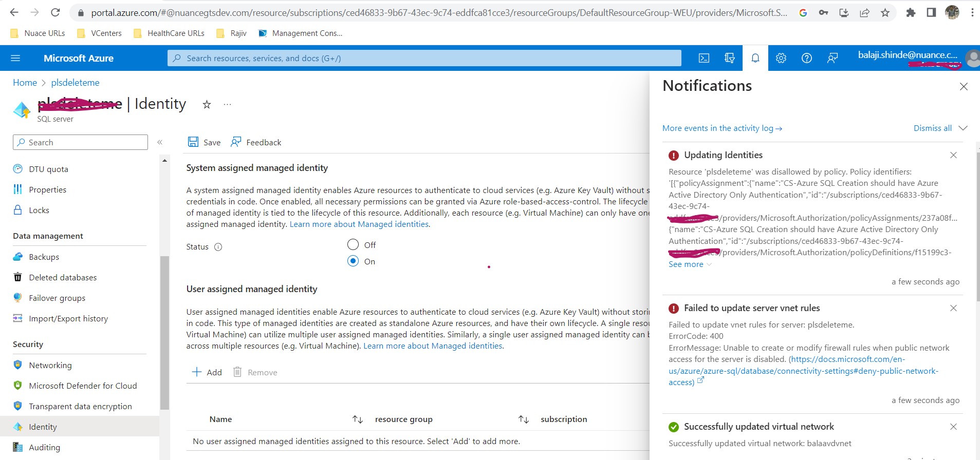Click the green success check icon
The width and height of the screenshot is (980, 460).
(674, 427)
